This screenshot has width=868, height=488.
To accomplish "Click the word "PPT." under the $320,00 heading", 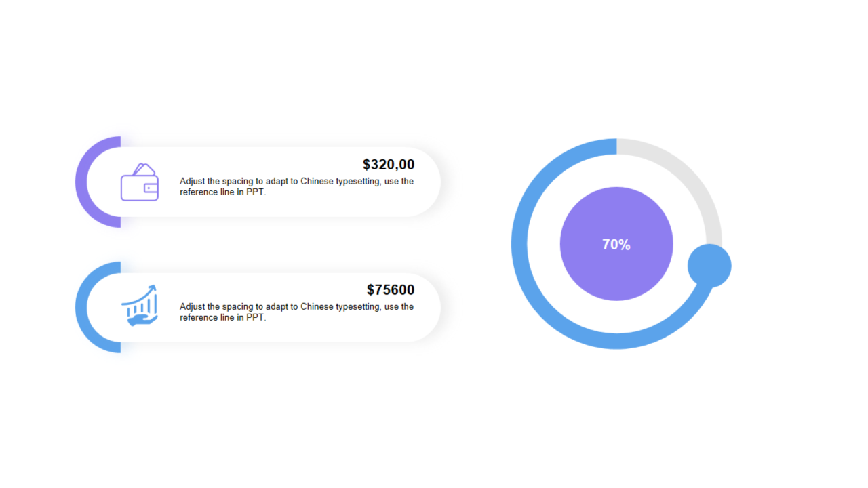I will coord(256,192).
